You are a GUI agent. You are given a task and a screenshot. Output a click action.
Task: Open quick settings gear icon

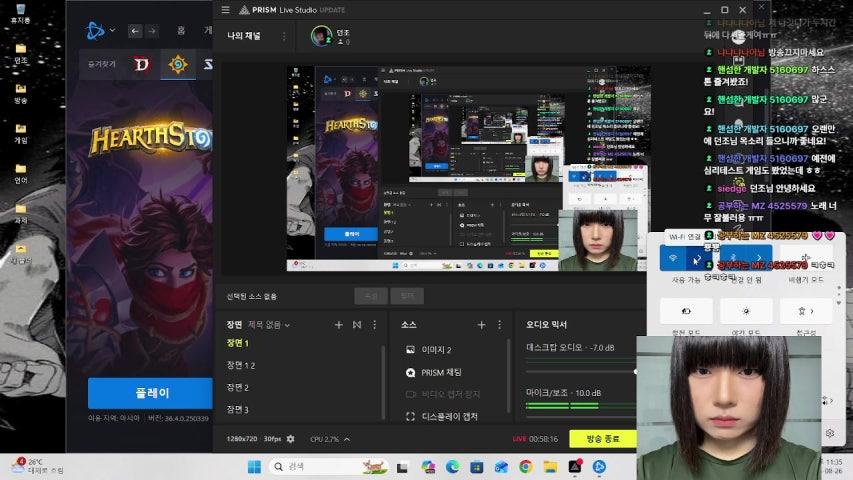[830, 433]
